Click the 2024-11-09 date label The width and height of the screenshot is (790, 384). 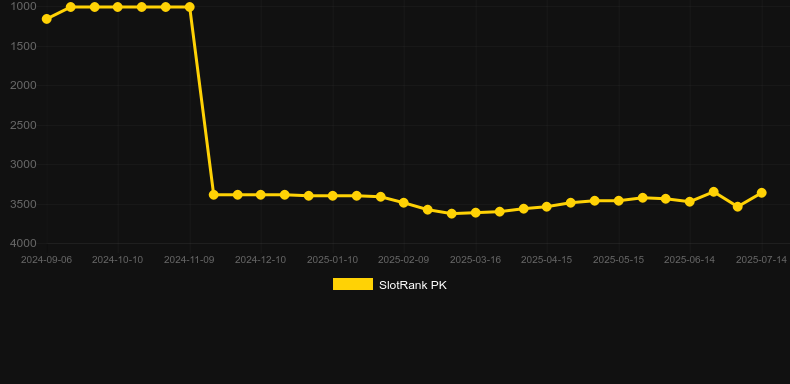[189, 260]
